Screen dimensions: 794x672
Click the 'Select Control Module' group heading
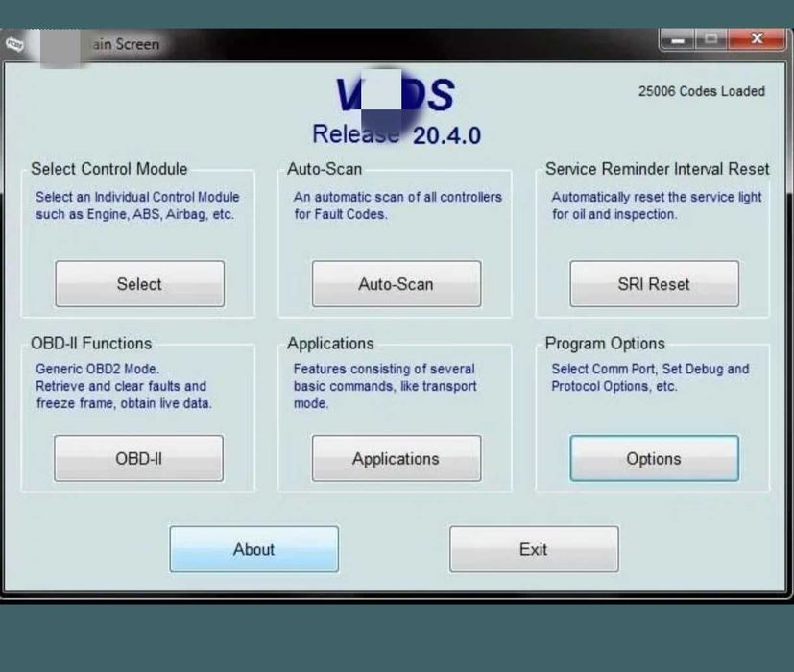point(108,169)
